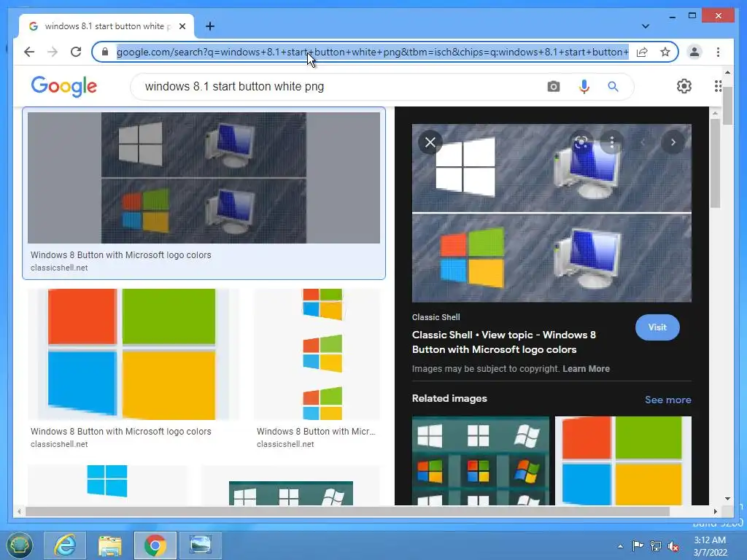Show hidden system tray icons

pos(620,546)
